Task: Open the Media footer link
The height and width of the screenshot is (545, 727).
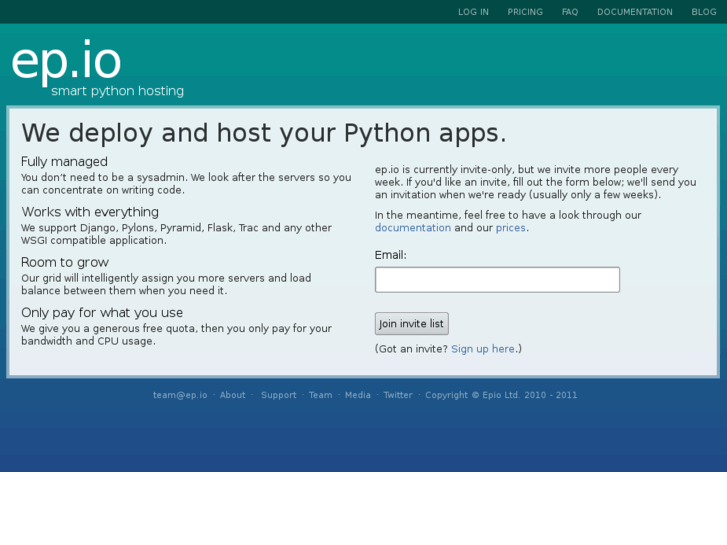Action: (x=358, y=395)
